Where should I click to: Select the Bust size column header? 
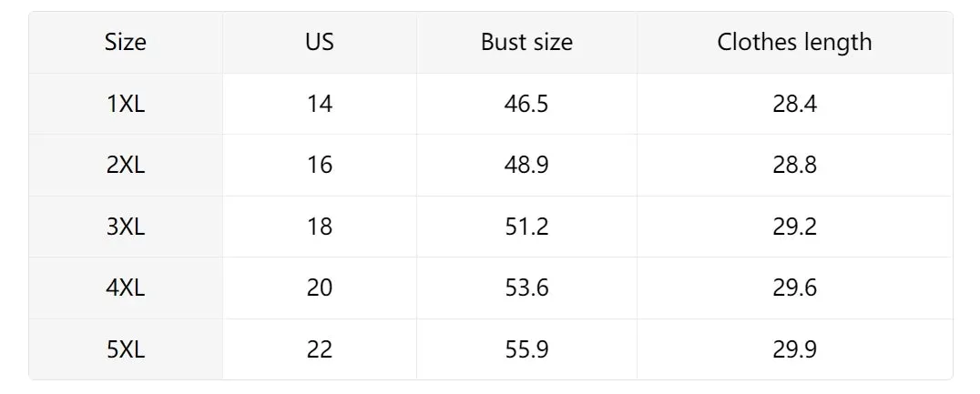coord(526,42)
